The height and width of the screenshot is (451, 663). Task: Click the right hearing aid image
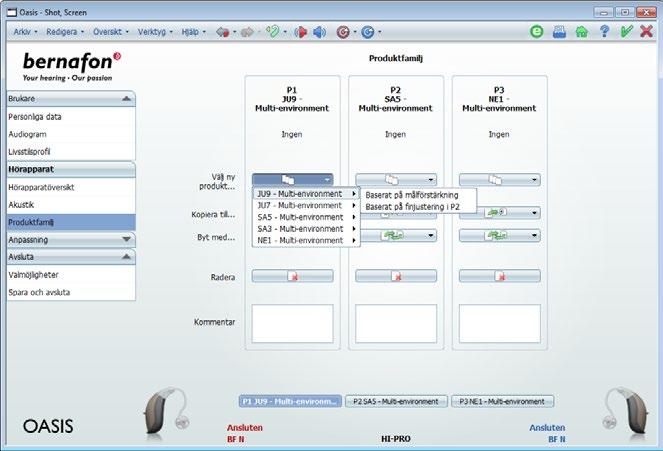pyautogui.click(x=625, y=412)
